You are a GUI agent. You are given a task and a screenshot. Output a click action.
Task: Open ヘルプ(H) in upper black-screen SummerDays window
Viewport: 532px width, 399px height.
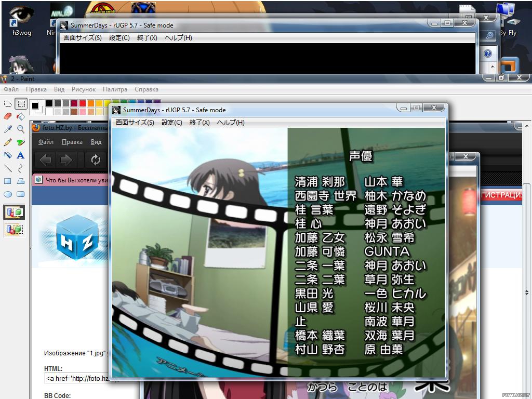(178, 37)
